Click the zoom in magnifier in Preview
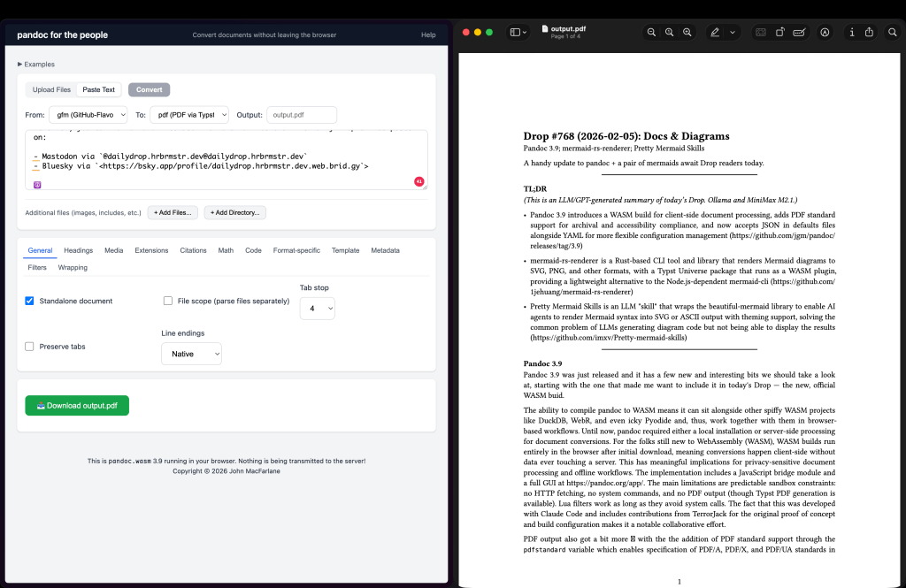The height and width of the screenshot is (588, 906). (686, 33)
